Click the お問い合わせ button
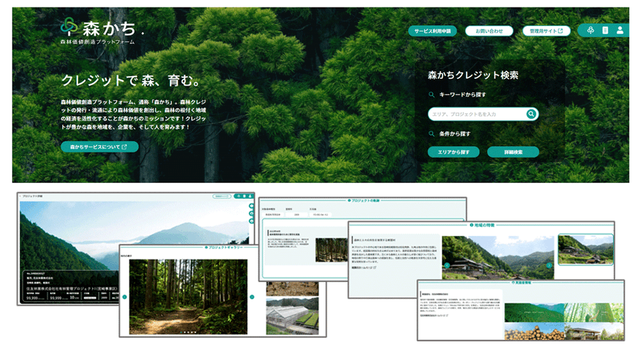Viewport: 644px width, 353px height. click(x=488, y=31)
